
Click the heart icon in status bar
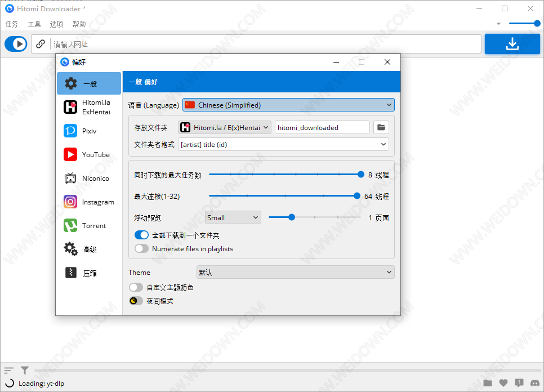(503, 383)
